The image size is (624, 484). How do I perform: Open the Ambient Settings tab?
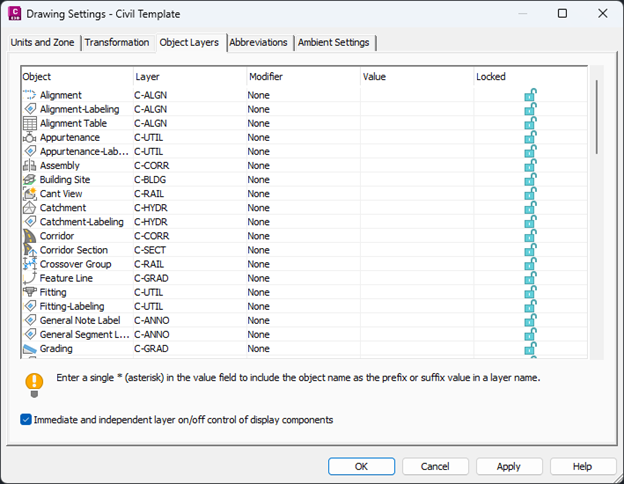pyautogui.click(x=334, y=42)
